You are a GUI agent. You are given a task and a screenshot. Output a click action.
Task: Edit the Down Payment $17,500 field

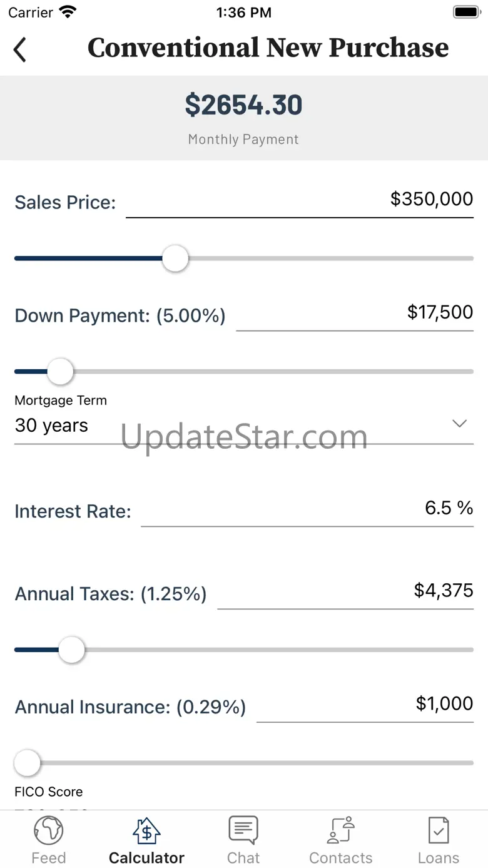[355, 313]
